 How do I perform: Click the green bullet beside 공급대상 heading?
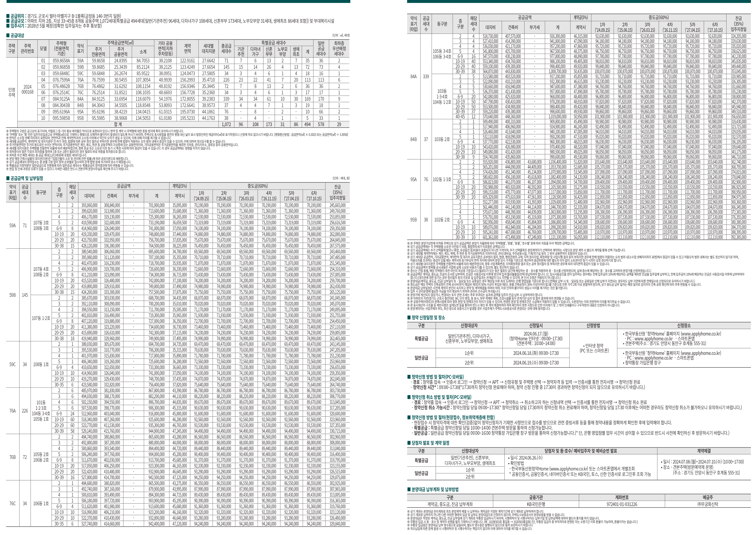click(8, 36)
